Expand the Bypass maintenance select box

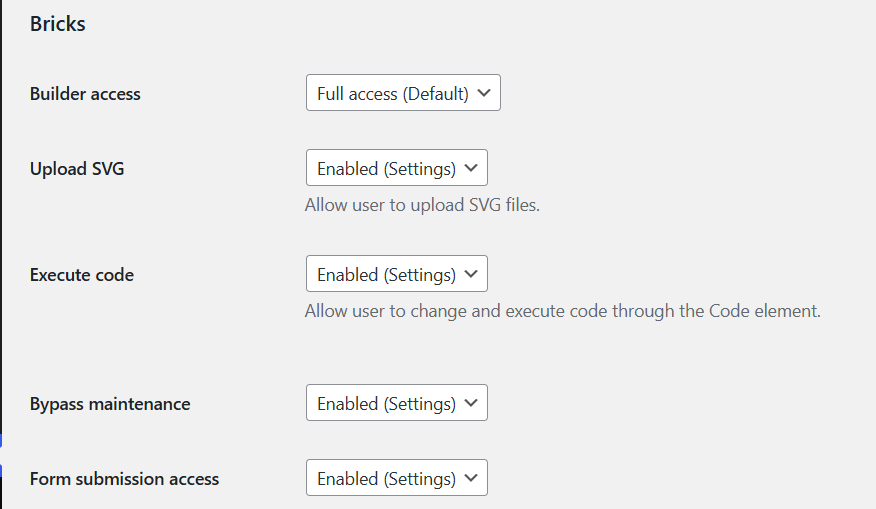point(397,402)
